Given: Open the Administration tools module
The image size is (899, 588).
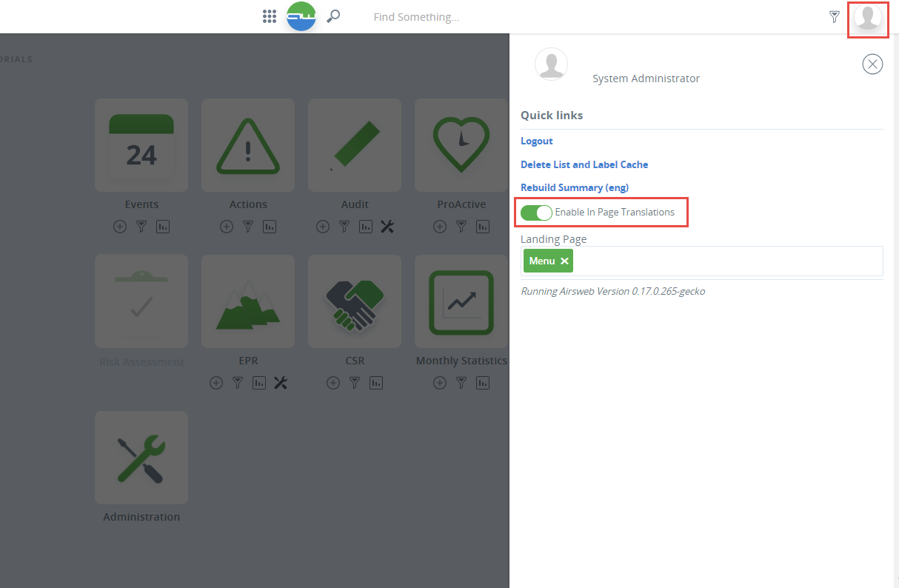Looking at the screenshot, I should 141,458.
